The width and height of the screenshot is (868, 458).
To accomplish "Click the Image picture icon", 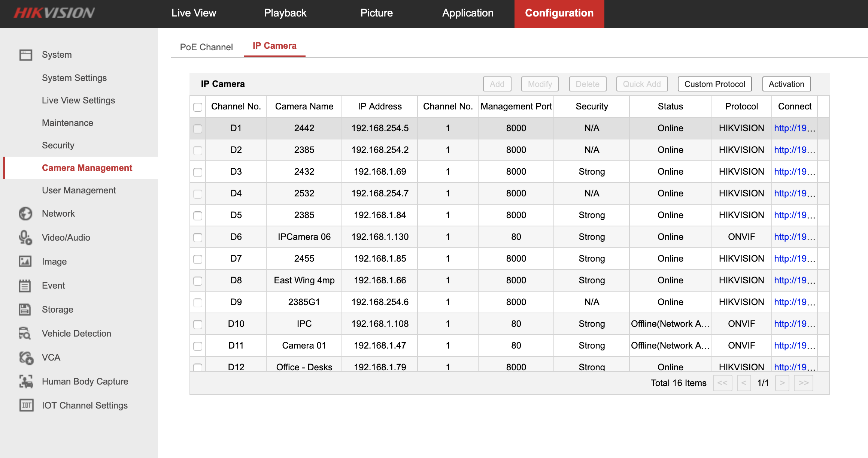I will tap(25, 262).
